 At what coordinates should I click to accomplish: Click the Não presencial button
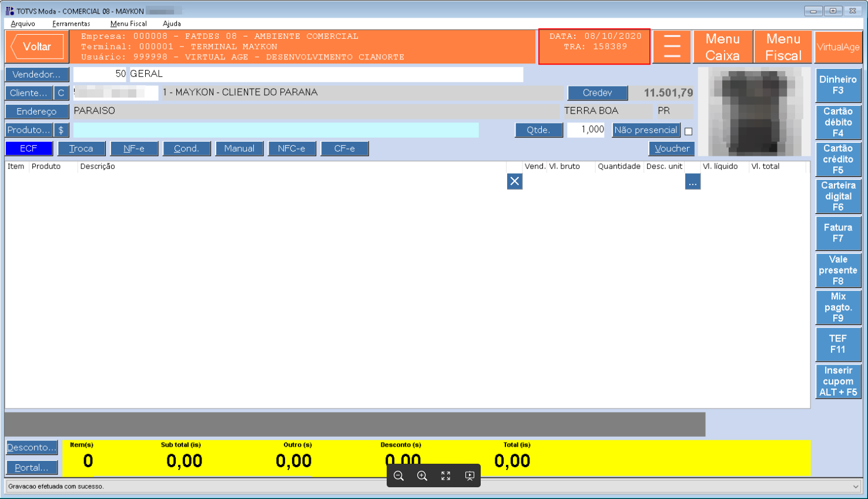click(x=646, y=130)
